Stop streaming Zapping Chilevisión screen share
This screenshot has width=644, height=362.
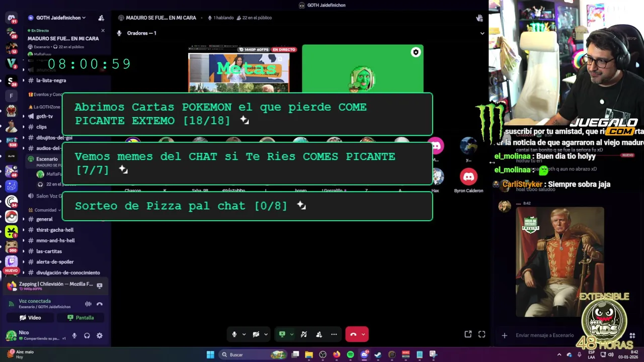(x=100, y=286)
